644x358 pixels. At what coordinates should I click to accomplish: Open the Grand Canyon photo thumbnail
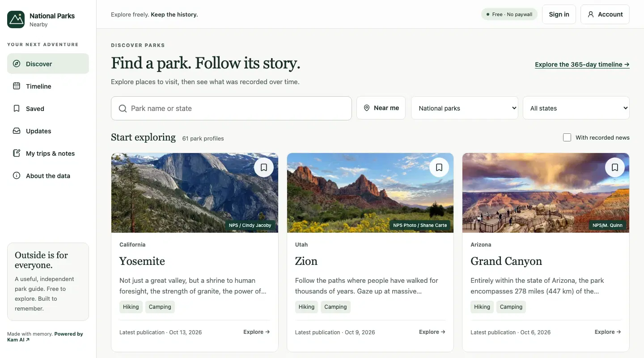pyautogui.click(x=546, y=193)
